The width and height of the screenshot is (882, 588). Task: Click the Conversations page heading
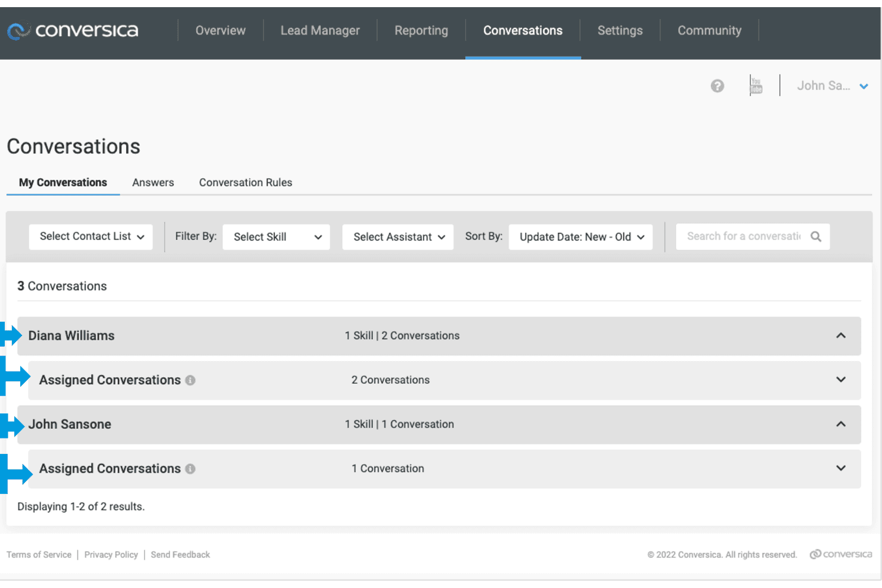tap(73, 147)
